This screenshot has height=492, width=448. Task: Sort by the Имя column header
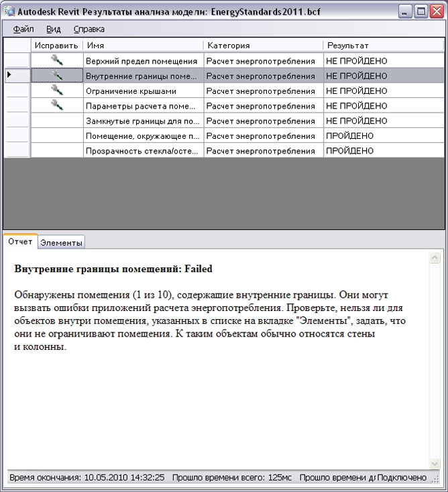click(144, 46)
